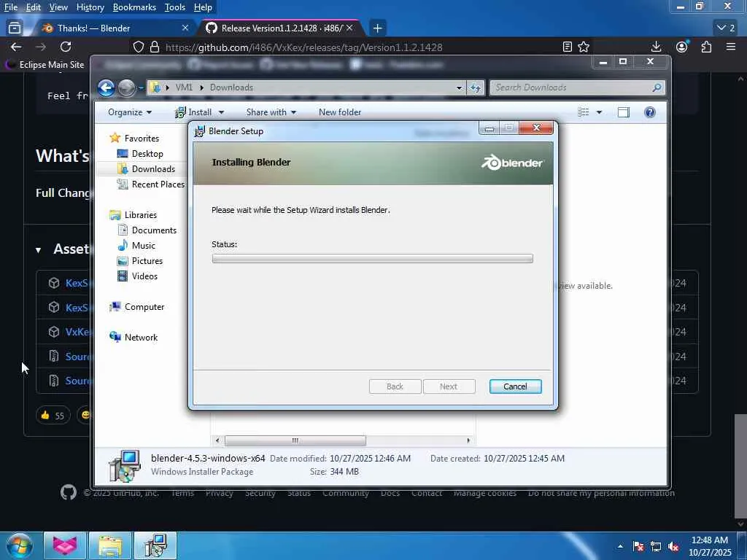This screenshot has width=747, height=560.
Task: Click the muted volume tray icon
Action: 673,547
